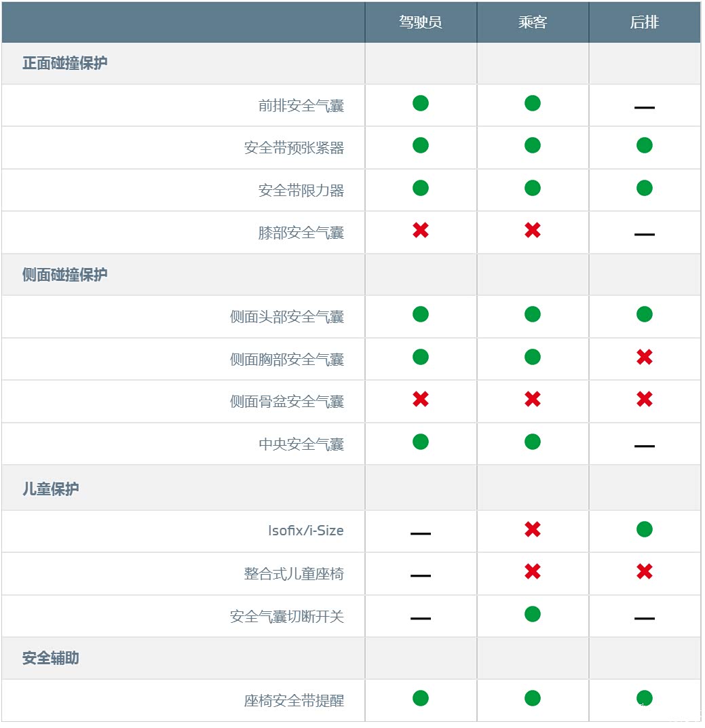Click the driver red cross for 侧面骨盆安全气囊
Image resolution: width=705 pixels, height=728 pixels.
[x=421, y=400]
